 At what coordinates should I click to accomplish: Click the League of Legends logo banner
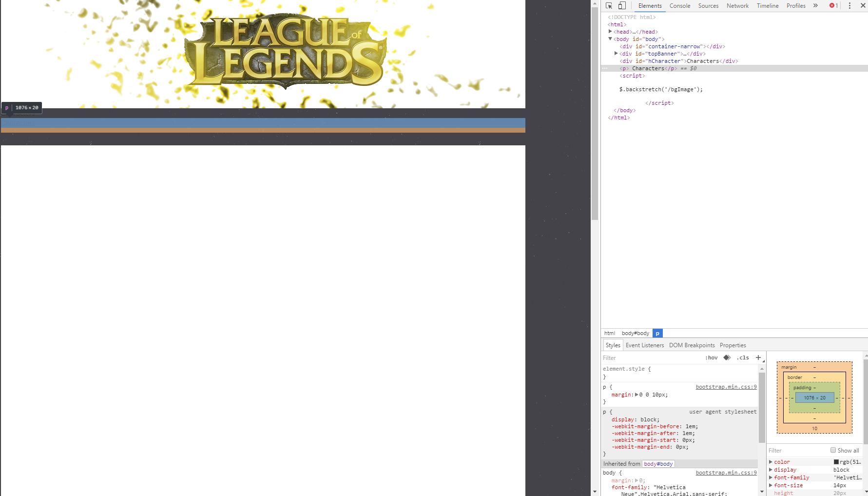point(285,51)
